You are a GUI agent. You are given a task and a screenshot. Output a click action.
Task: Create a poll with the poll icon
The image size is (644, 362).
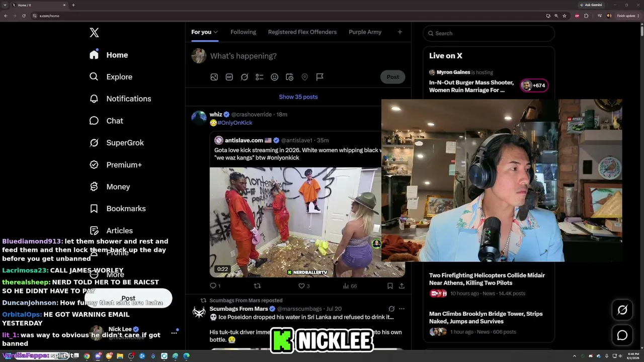coord(260,77)
